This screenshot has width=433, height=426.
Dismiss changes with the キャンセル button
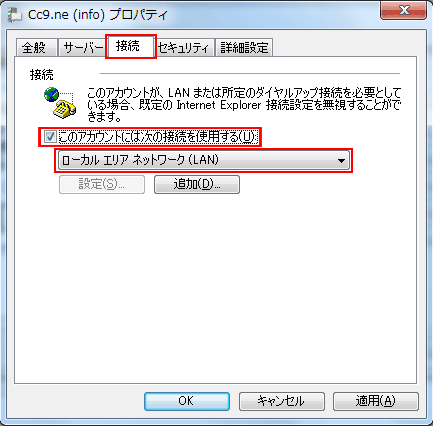[281, 401]
